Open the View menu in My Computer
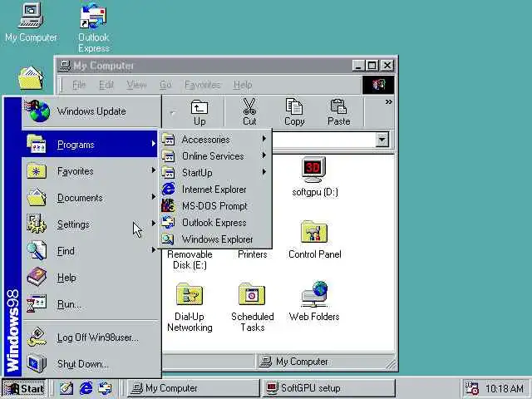 pyautogui.click(x=136, y=85)
